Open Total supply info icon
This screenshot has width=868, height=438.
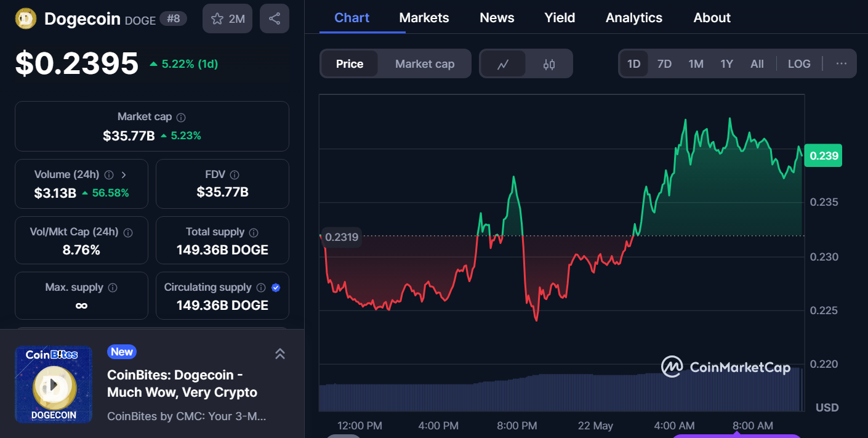pyautogui.click(x=254, y=232)
